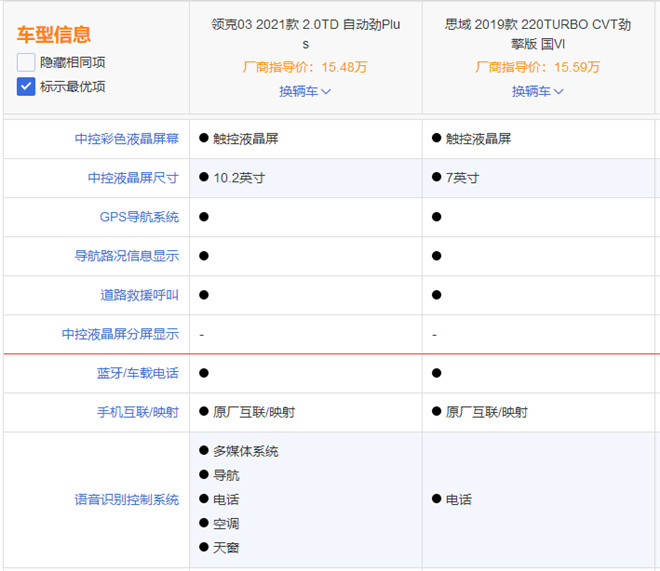
Task: Click the 车型信息 heading
Action: (53, 35)
